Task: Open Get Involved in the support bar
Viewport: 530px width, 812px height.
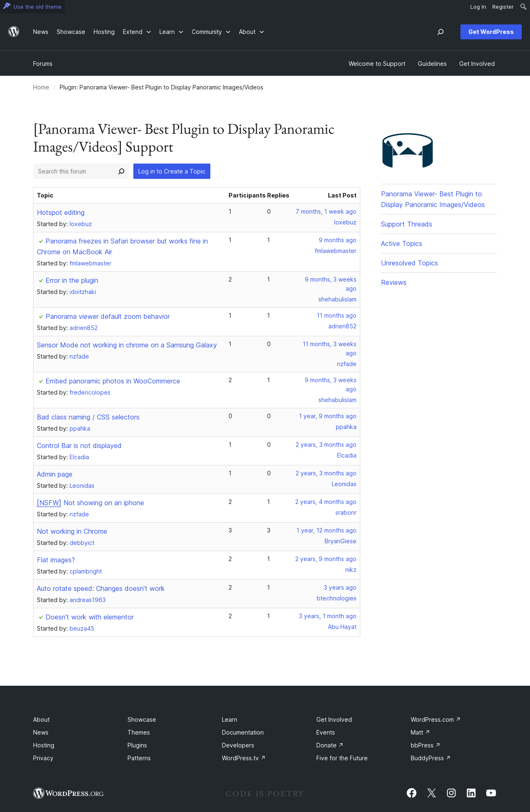Action: pos(477,64)
